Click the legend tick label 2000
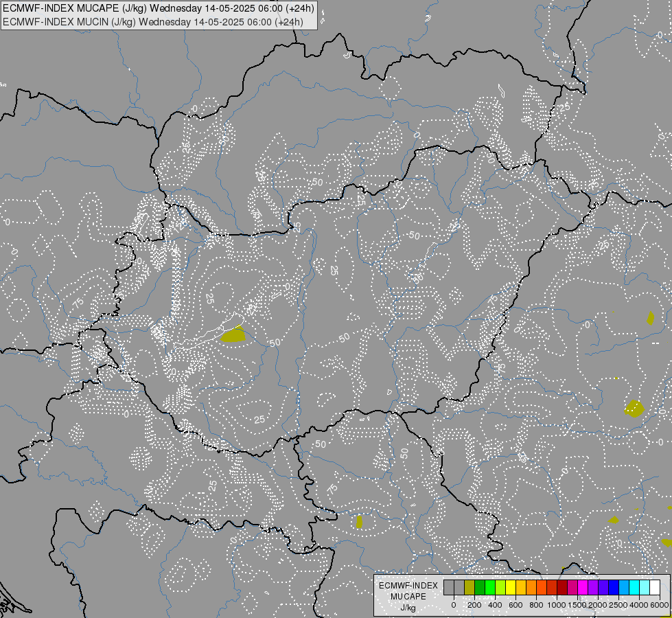Image resolution: width=672 pixels, height=618 pixels. (x=598, y=605)
